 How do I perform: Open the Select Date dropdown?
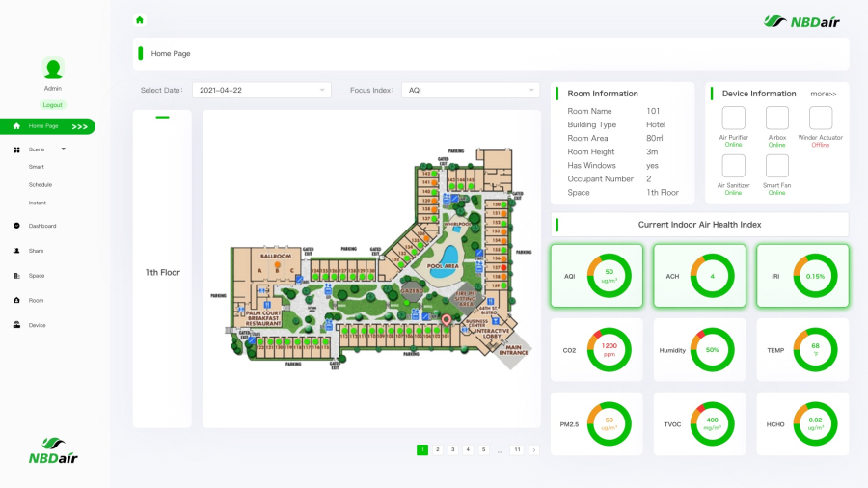pyautogui.click(x=261, y=90)
